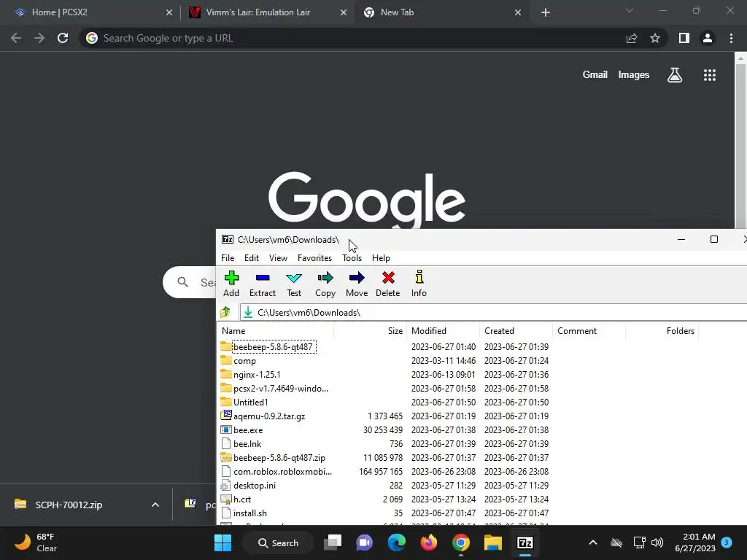Open 7-Zip File menu

228,257
